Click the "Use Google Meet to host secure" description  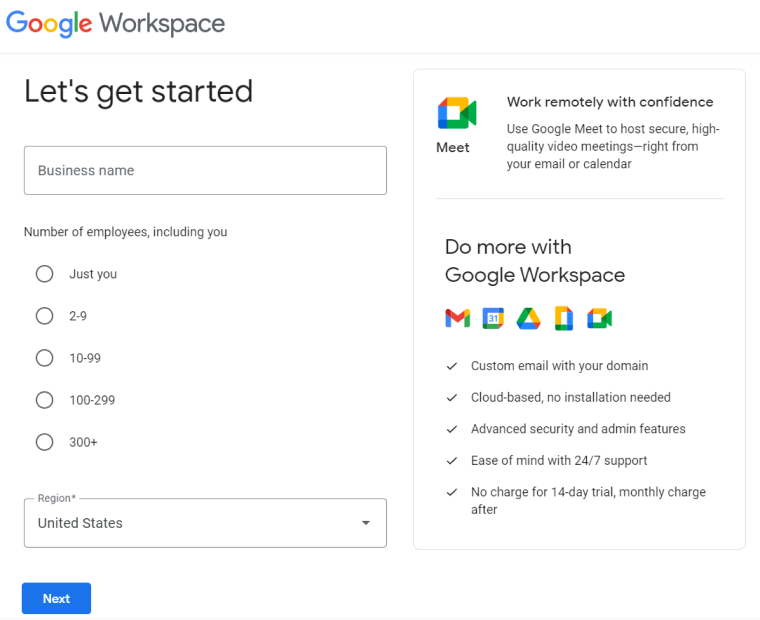click(613, 146)
